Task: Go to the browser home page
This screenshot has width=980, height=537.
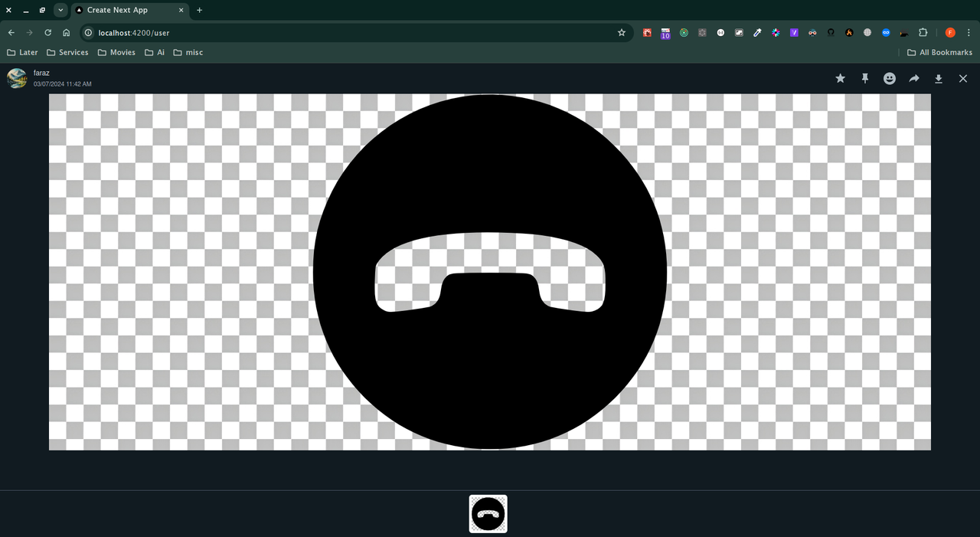Action: pos(67,33)
